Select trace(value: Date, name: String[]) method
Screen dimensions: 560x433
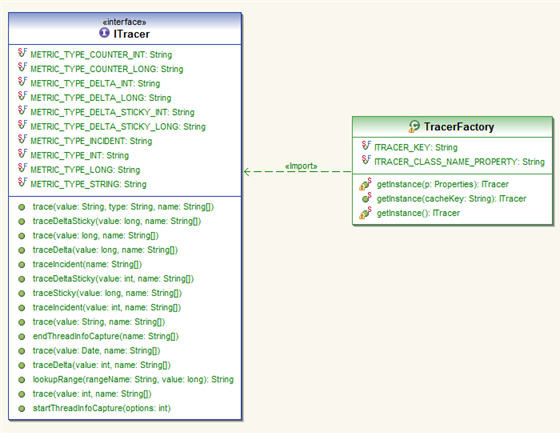point(96,351)
